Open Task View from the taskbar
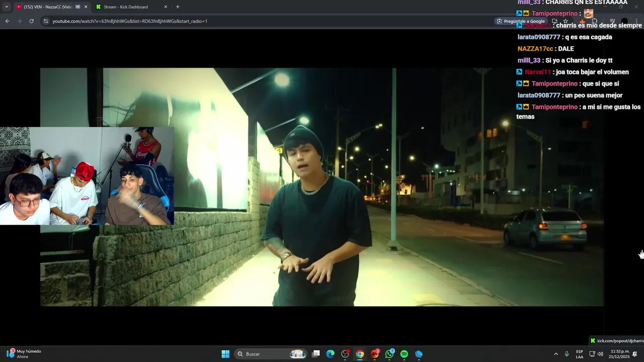 coord(315,354)
